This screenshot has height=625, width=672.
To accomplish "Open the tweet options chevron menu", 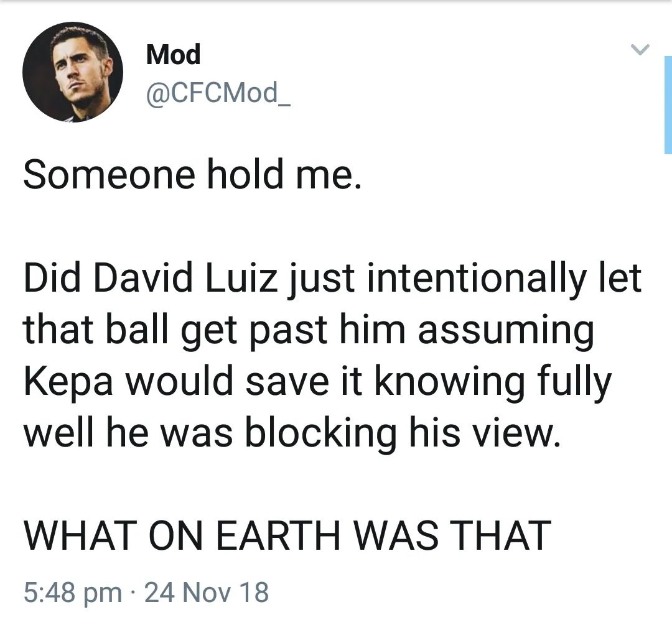I will coord(640,49).
